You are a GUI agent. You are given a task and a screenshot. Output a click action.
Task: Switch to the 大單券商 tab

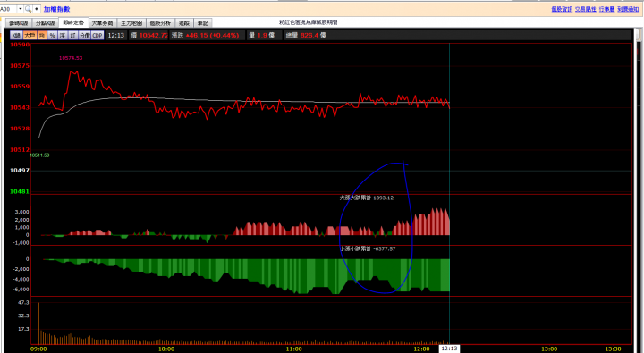pos(103,23)
